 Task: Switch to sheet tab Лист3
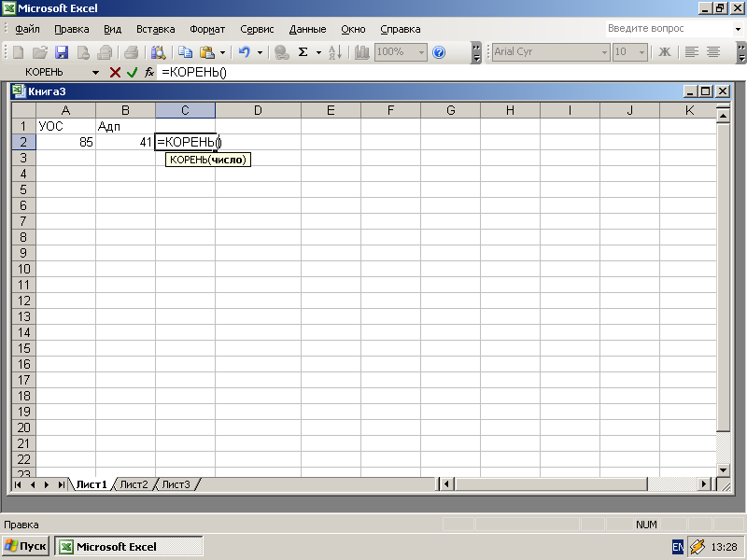[x=176, y=484]
